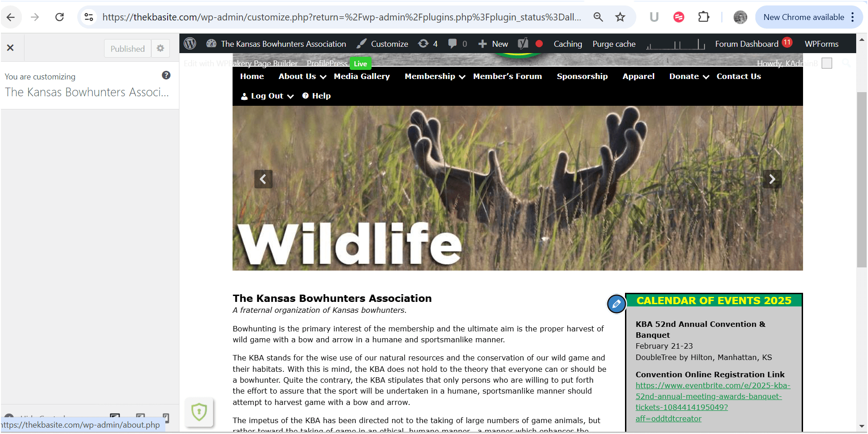Image resolution: width=868 pixels, height=434 pixels.
Task: Open Sponsorship nav link
Action: pyautogui.click(x=582, y=76)
